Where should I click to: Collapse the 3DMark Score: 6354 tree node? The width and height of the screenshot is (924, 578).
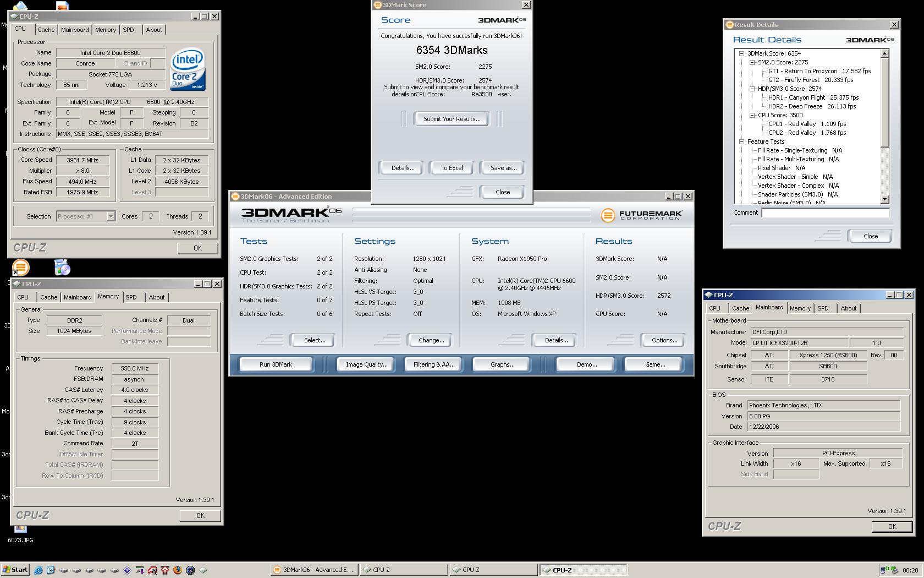point(741,53)
